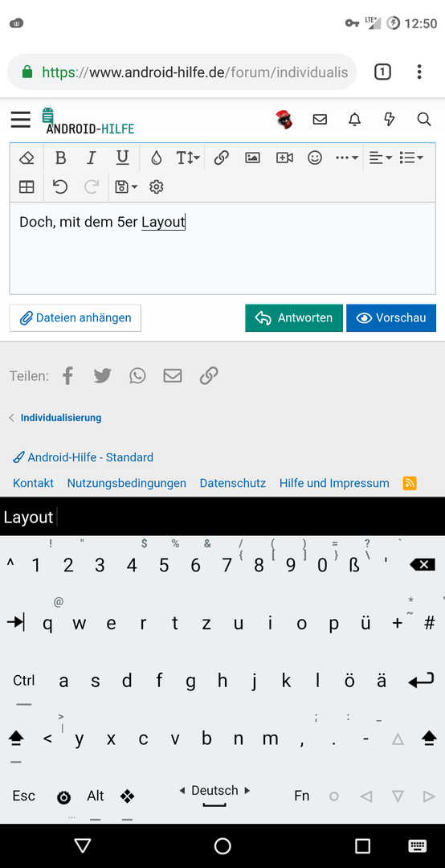Expand the list options dropdown

[411, 158]
